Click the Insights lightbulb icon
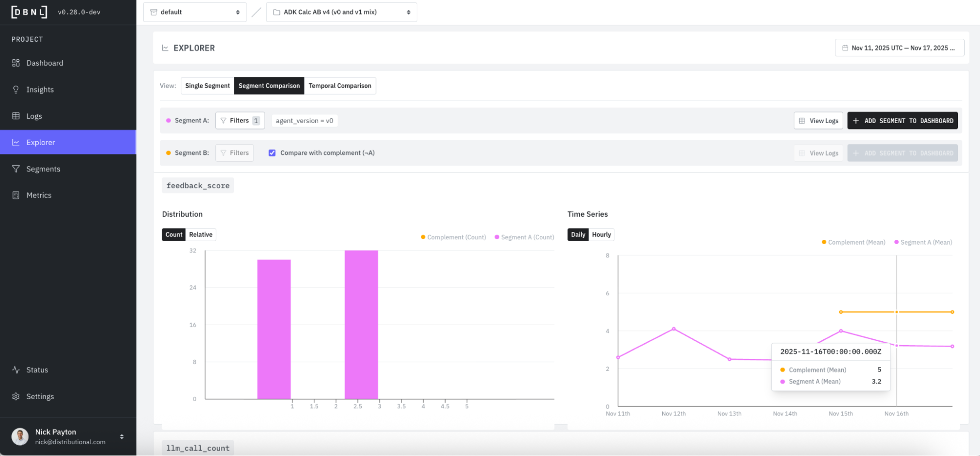The image size is (980, 456). 16,89
